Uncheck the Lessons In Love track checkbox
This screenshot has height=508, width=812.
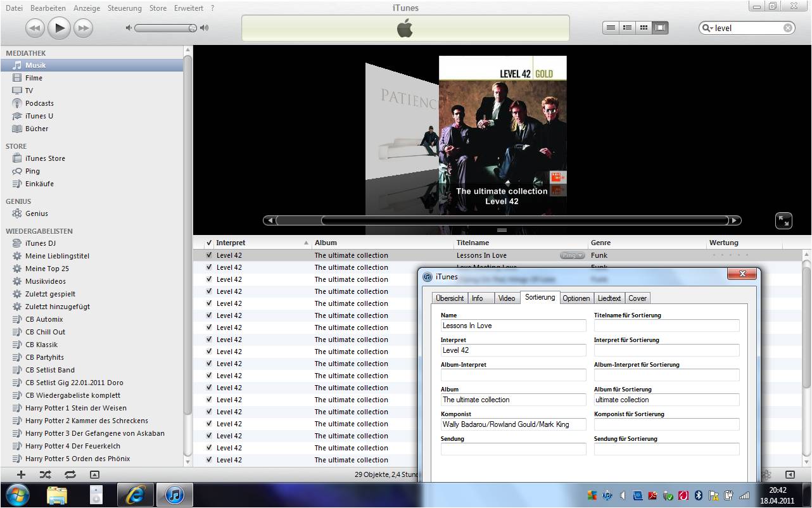pyautogui.click(x=209, y=255)
